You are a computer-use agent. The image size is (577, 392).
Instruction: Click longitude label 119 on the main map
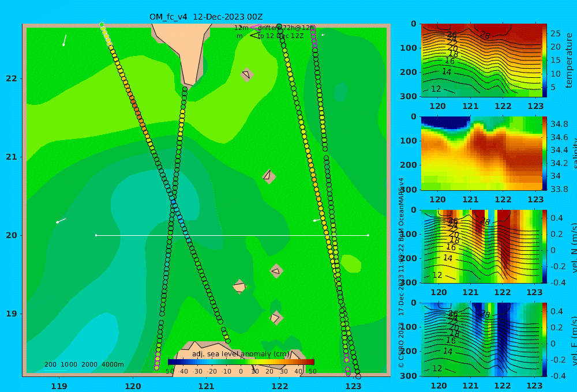coord(59,386)
